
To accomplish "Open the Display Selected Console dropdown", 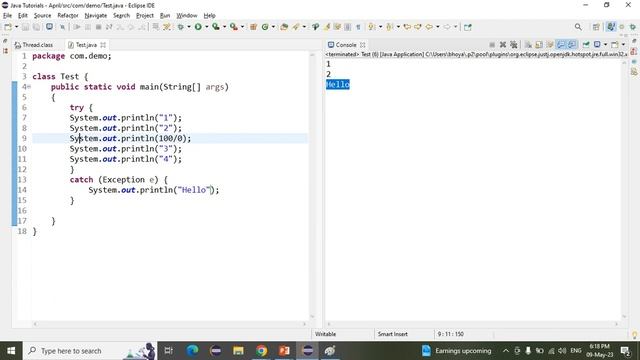I will pyautogui.click(x=605, y=45).
